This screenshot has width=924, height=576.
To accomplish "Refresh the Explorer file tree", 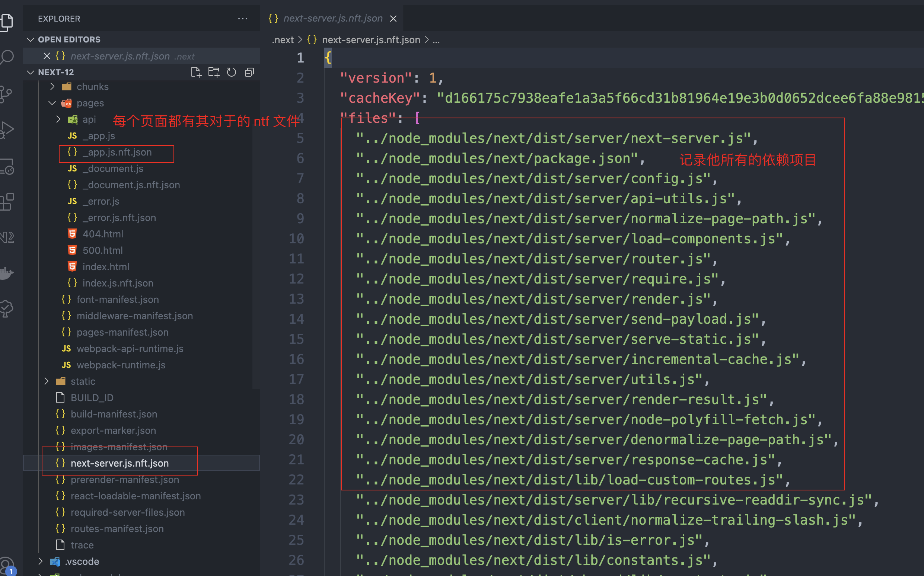I will pyautogui.click(x=231, y=72).
